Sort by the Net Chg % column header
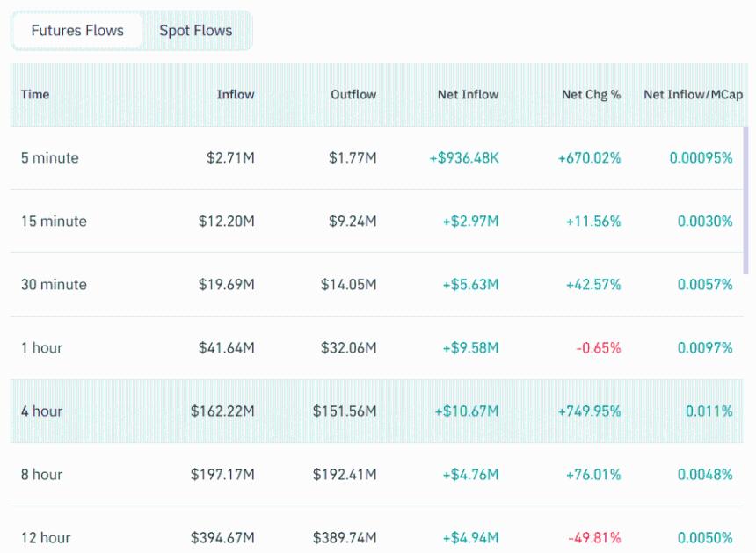This screenshot has width=756, height=553. 592,94
